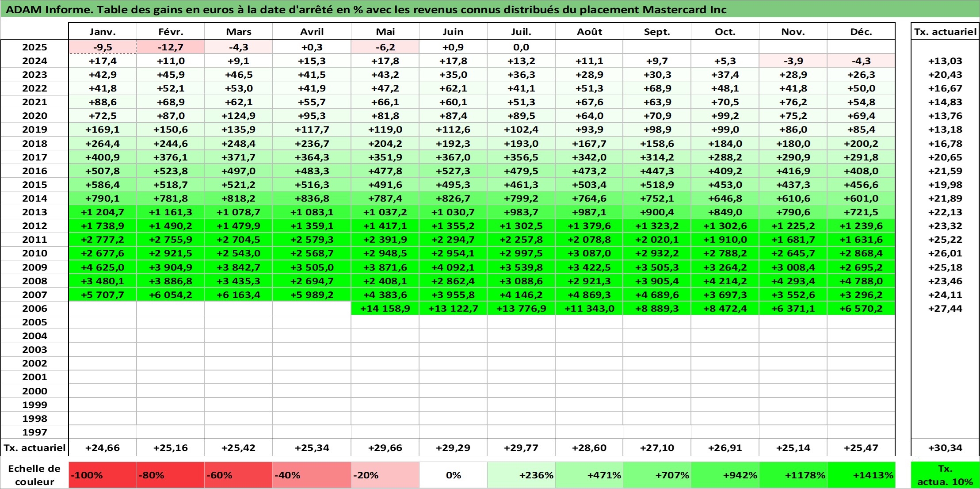
Task: Click the Août column header
Action: [x=589, y=31]
